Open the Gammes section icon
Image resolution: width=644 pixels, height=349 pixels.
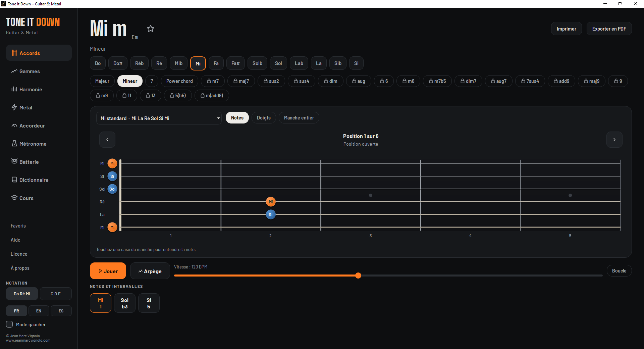click(14, 71)
